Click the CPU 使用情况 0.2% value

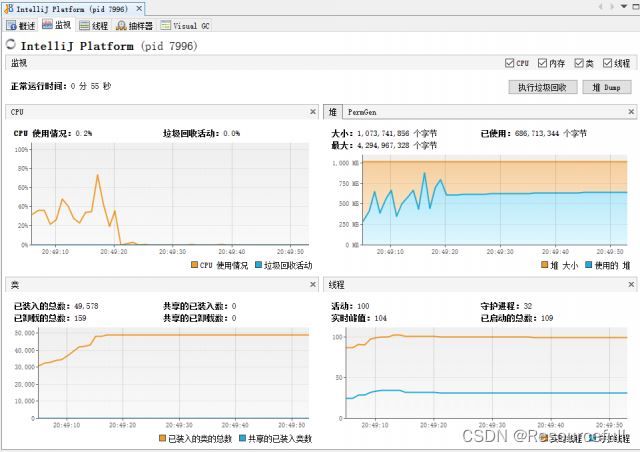84,134
